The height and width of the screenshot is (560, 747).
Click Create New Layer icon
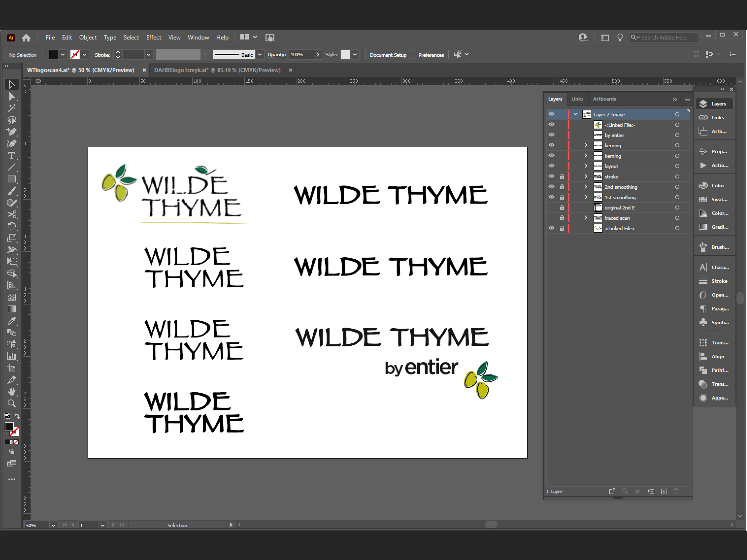pos(664,492)
